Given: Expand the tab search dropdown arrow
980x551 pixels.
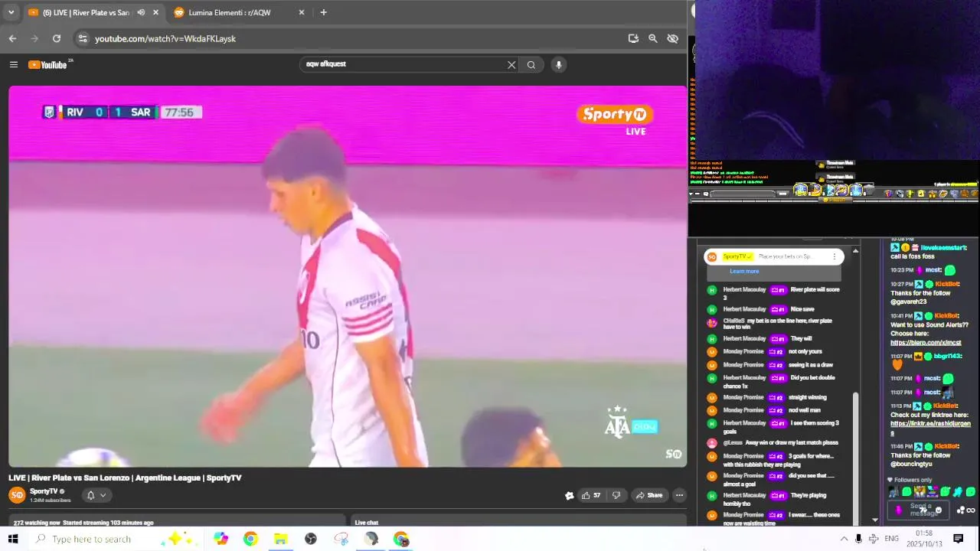Looking at the screenshot, I should pos(11,12).
